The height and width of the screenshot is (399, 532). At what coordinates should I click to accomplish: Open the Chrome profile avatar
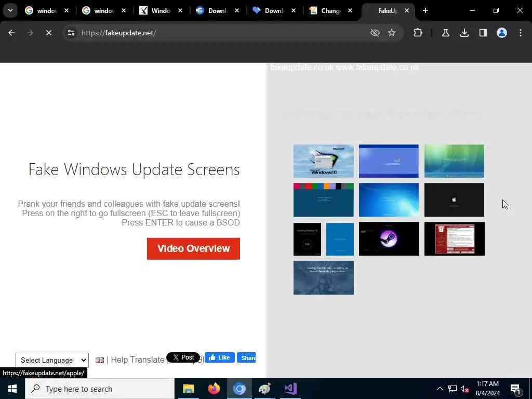[x=502, y=33]
